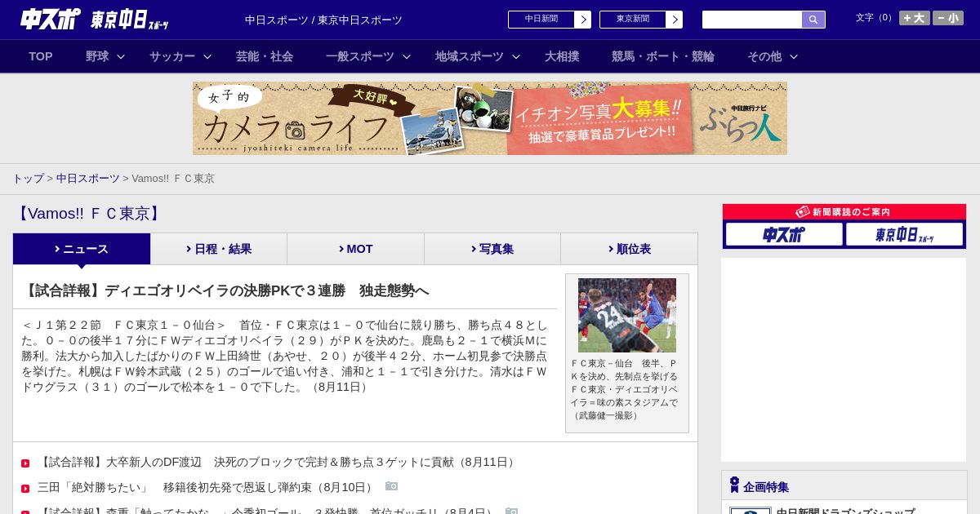Viewport: 980px width, 514px height.
Task: Switch to 日程・結果 tab
Action: 219,249
